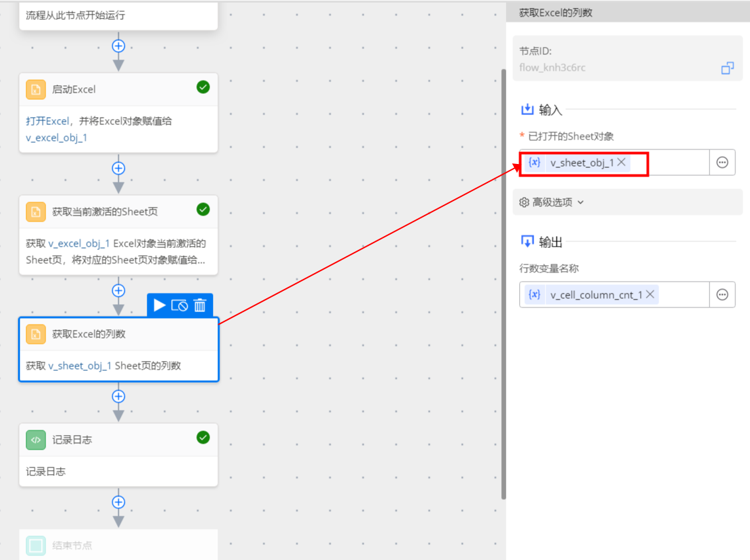The image size is (750, 560).
Task: Open variable picker for 已打开的Sheet对象 input
Action: click(722, 163)
